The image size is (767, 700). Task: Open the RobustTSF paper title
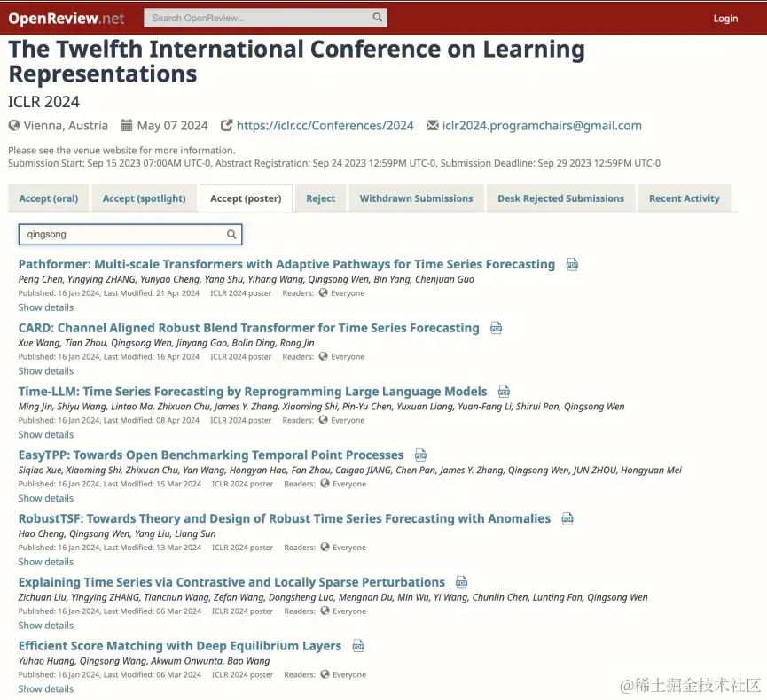[x=285, y=518]
